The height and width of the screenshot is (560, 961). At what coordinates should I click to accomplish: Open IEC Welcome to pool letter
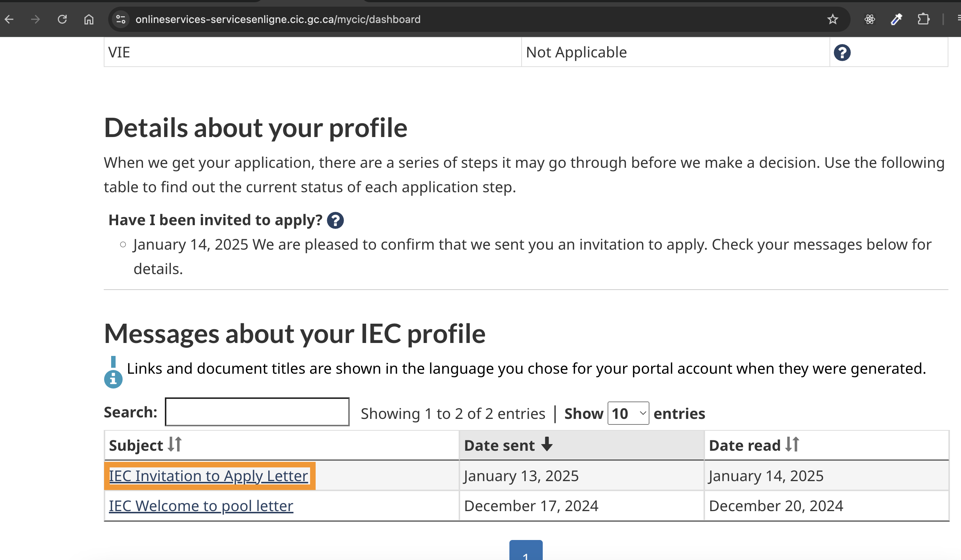coord(201,506)
